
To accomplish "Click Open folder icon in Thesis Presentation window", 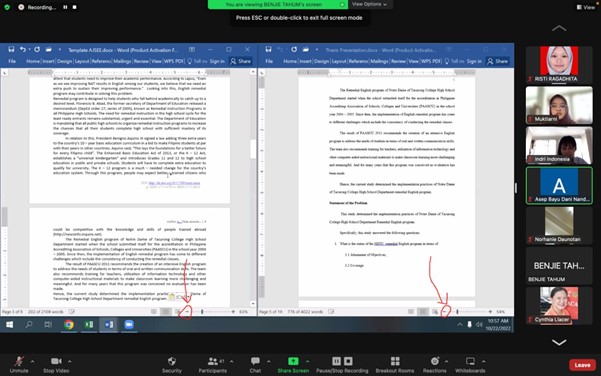I will point(305,49).
